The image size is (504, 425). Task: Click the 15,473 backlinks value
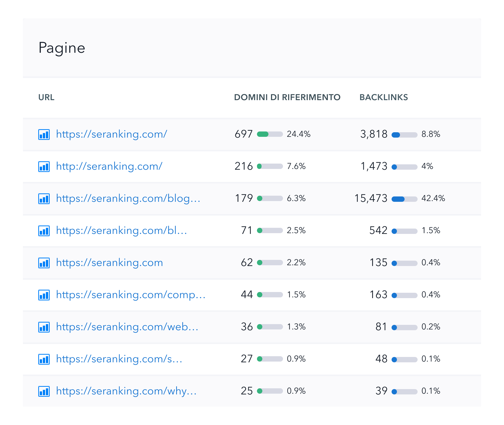371,198
